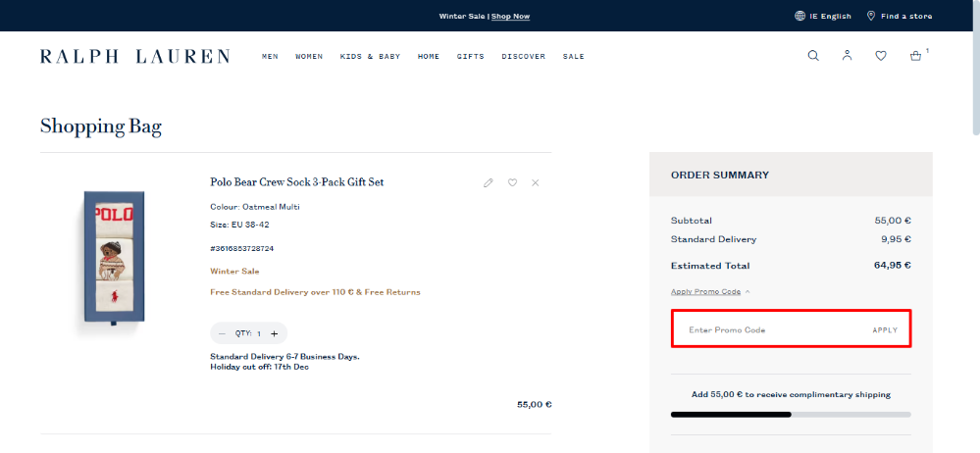Viewport: 980px width, 453px height.
Task: Click Holiday cut off: 17th Dec text
Action: [259, 367]
